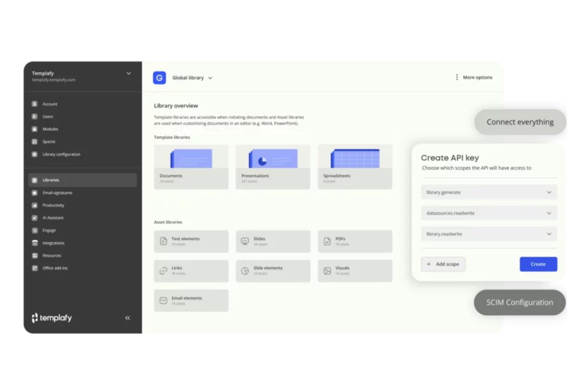Click the Productivity label
This screenshot has width=588, height=392.
click(x=53, y=205)
